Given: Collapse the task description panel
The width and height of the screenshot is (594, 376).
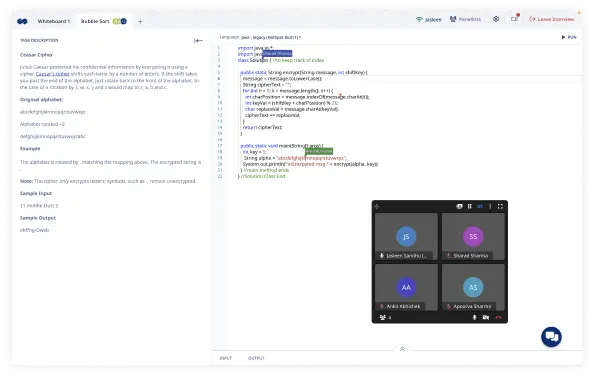Looking at the screenshot, I should coord(198,41).
